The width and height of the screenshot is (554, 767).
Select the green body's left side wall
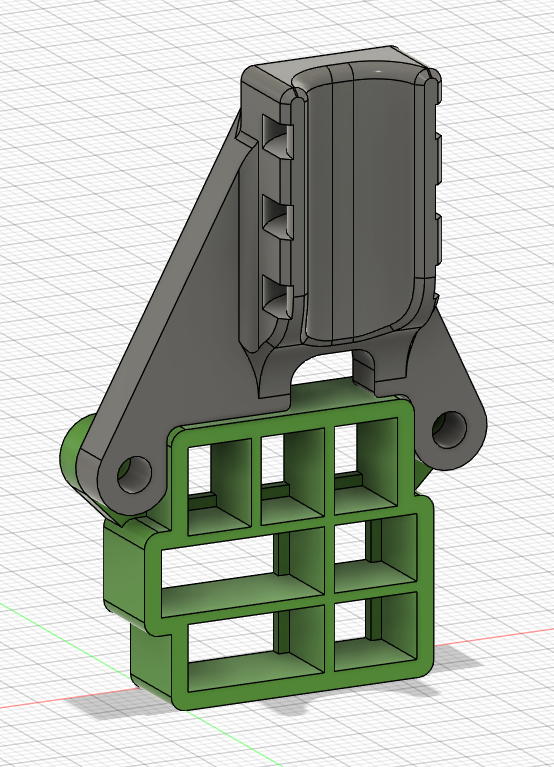tap(125, 572)
